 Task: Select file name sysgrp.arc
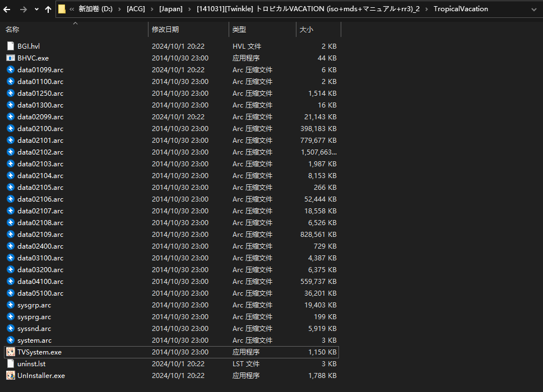(34, 305)
